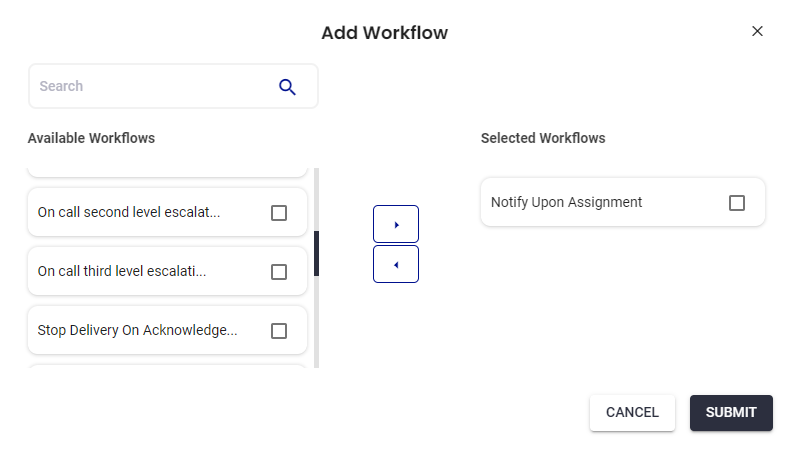Close the Add Workflow dialog
The image size is (795, 452).
click(x=757, y=31)
